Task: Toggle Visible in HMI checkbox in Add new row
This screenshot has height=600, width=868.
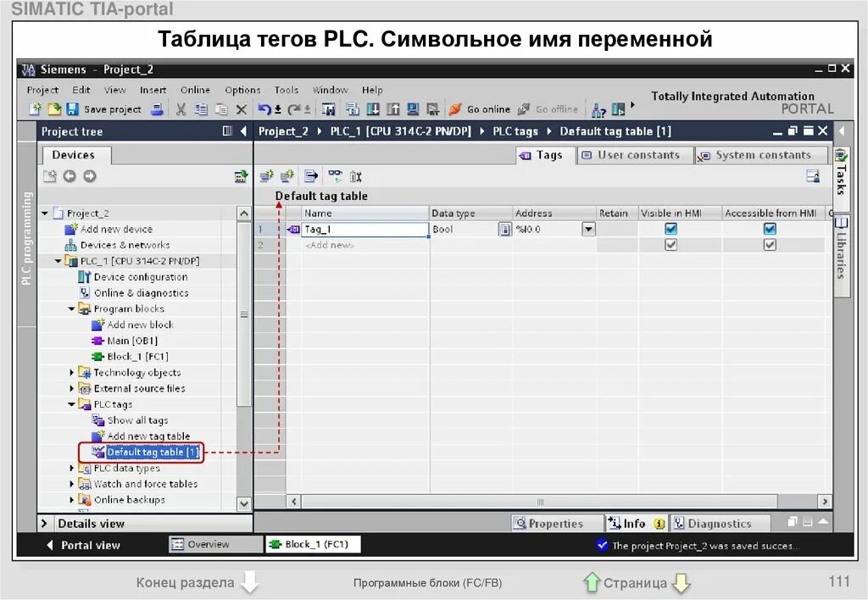Action: point(671,245)
